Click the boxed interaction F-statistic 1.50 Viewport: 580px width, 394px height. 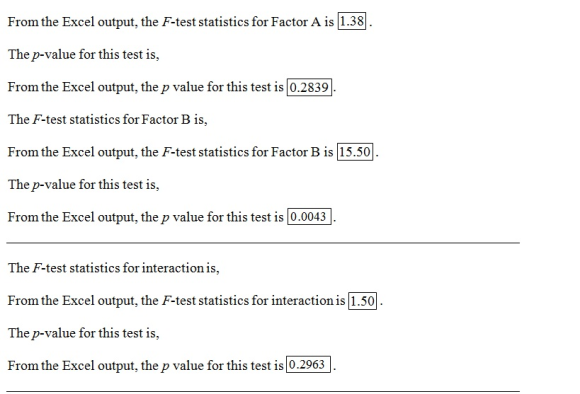point(362,300)
